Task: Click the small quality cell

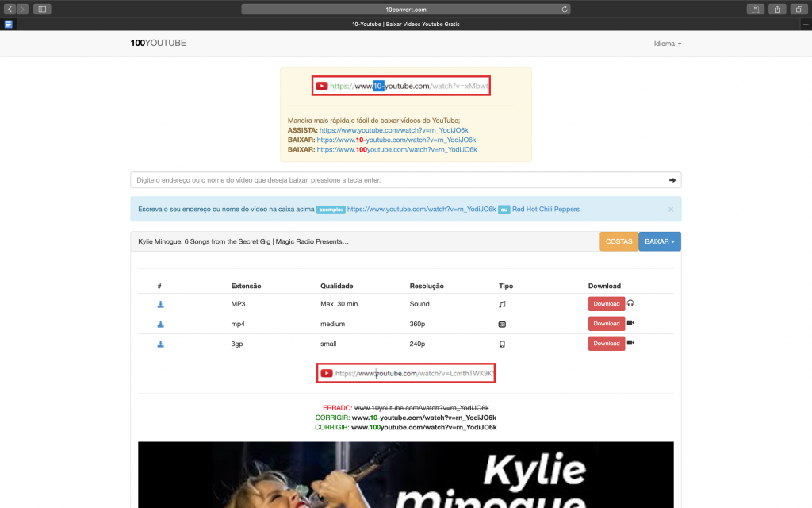Action: (x=328, y=344)
